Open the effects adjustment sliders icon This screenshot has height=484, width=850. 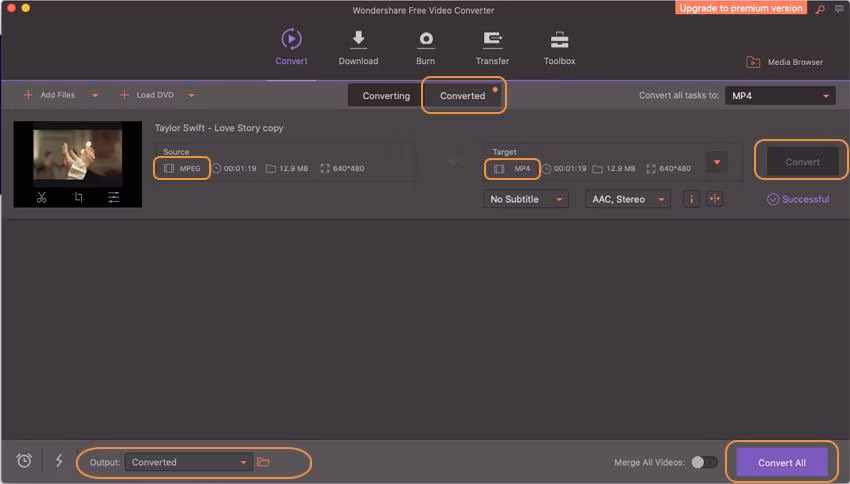113,197
